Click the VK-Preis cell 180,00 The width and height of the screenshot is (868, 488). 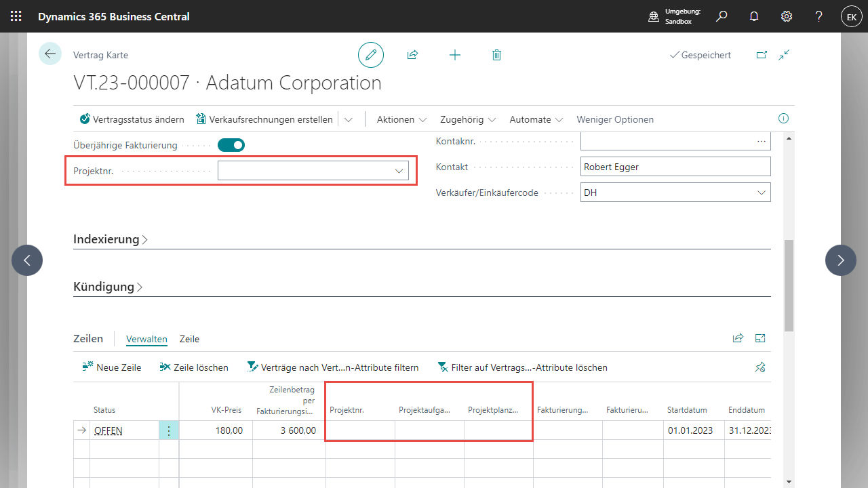[216, 430]
